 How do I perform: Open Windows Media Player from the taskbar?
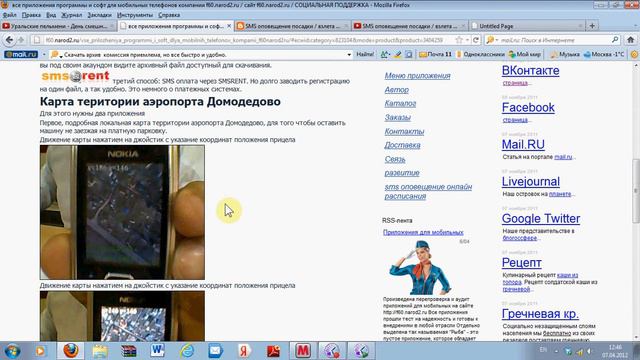point(41,351)
